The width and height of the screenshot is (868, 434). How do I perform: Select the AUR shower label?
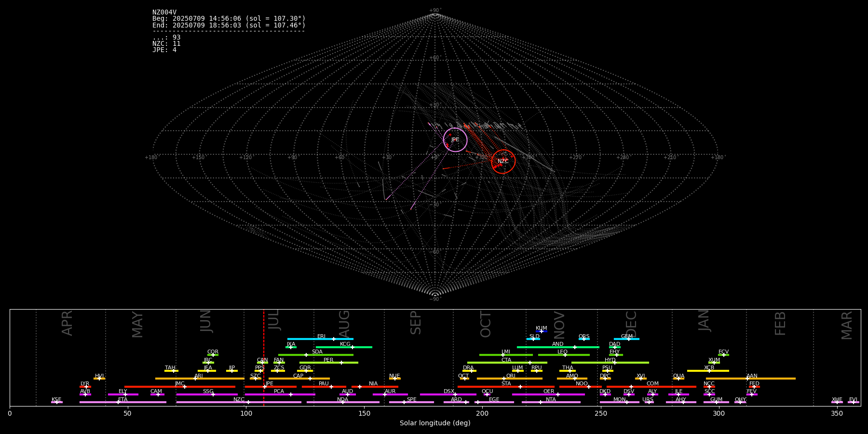point(390,392)
